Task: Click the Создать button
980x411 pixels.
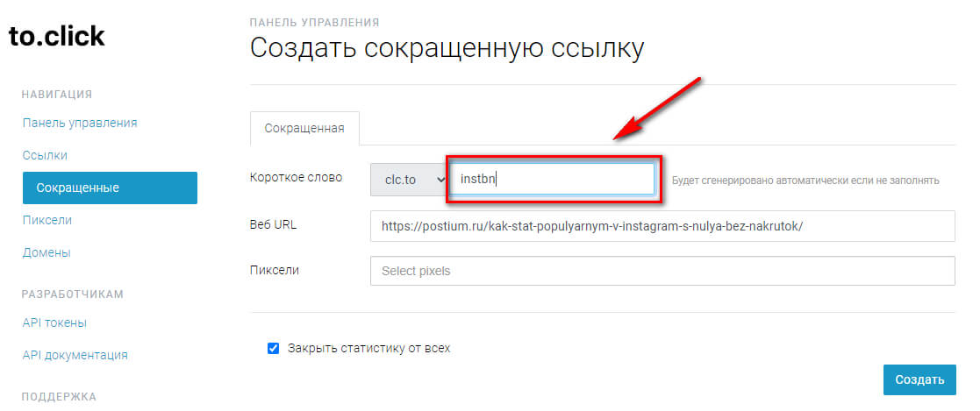Action: click(x=919, y=379)
